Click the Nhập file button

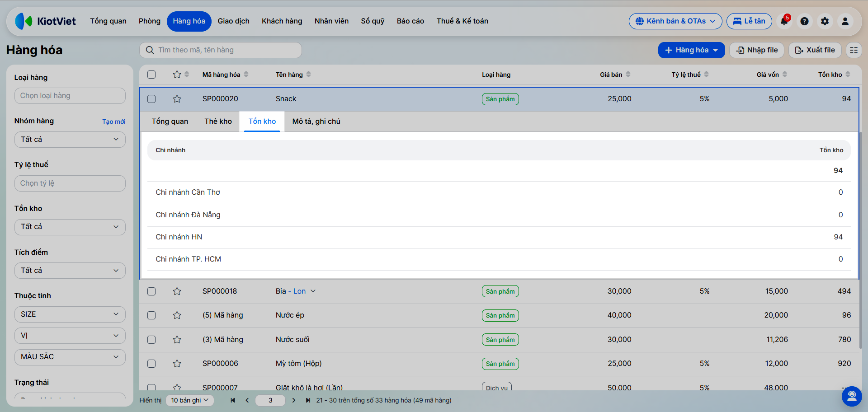click(757, 50)
